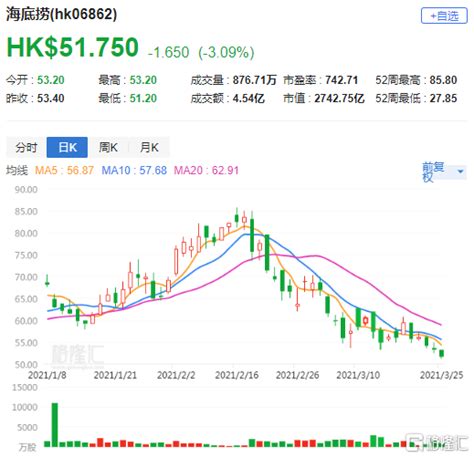Open the 周K weekly chart tab
Image resolution: width=474 pixels, height=458 pixels.
pos(108,147)
